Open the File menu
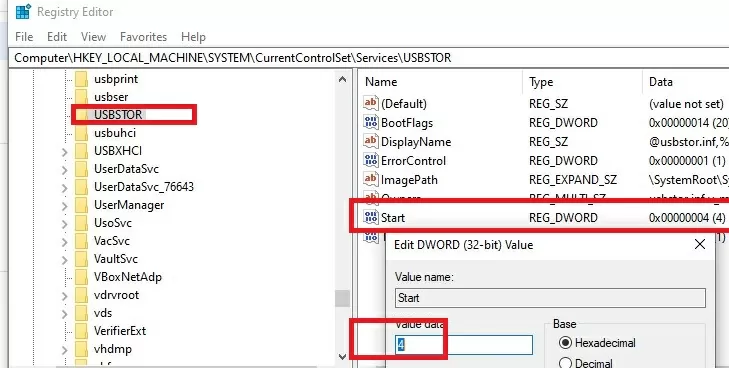Image resolution: width=729 pixels, height=368 pixels. click(x=24, y=37)
